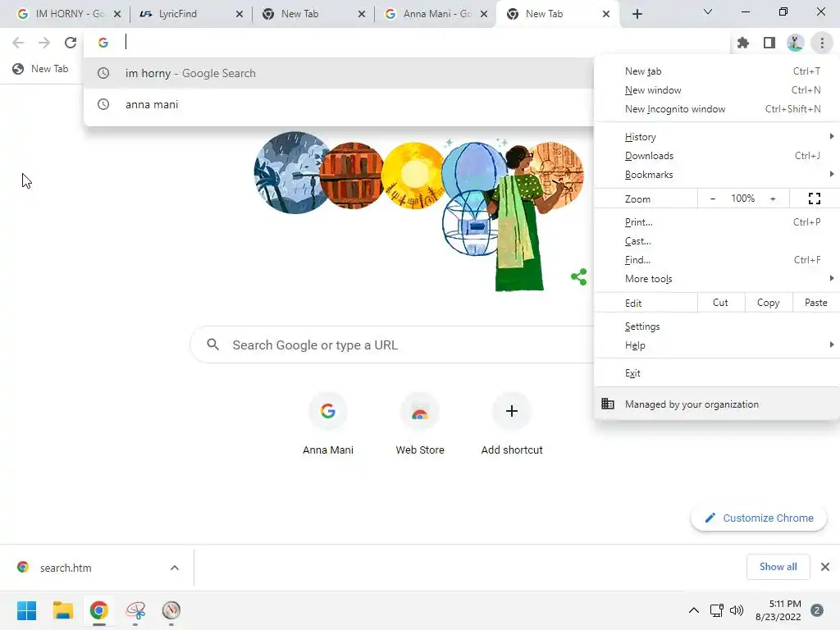
Task: Click the browser forward arrow
Action: coord(44,43)
